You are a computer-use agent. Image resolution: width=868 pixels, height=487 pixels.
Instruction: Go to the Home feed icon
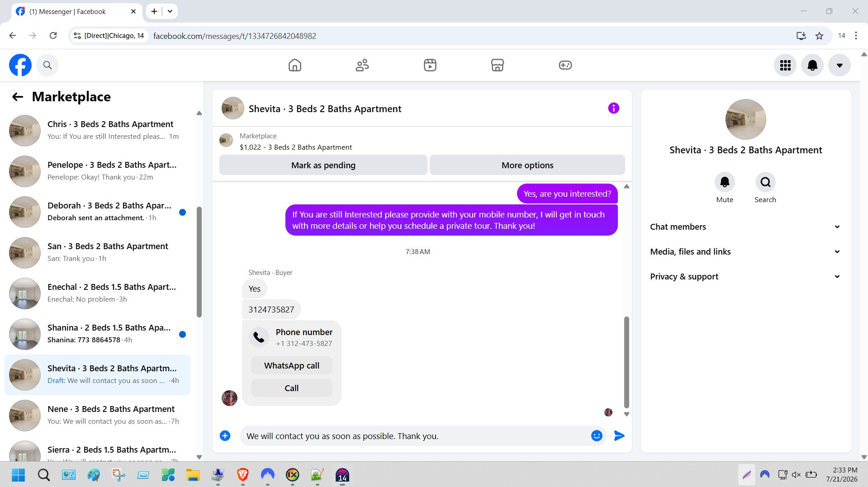[295, 65]
